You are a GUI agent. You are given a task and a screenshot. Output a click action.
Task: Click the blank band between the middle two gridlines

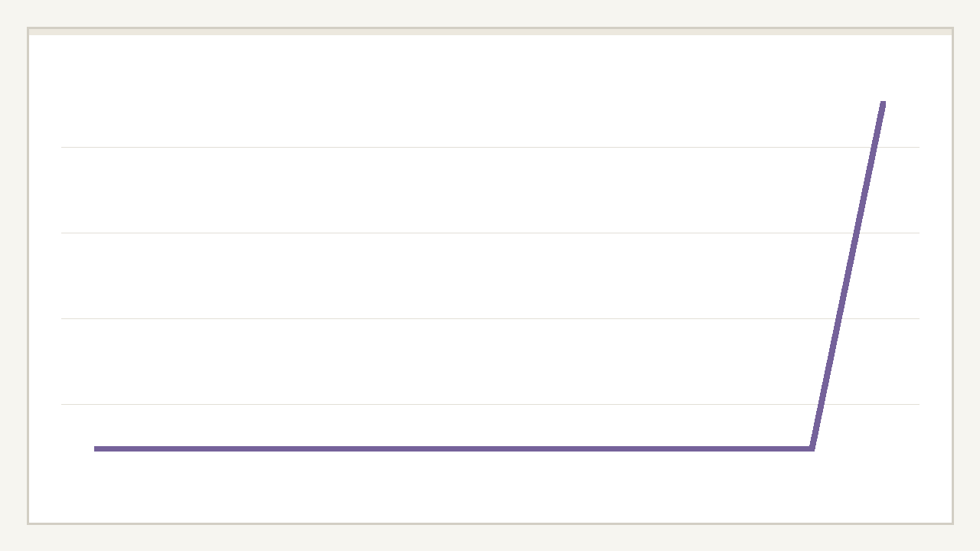[459, 275]
